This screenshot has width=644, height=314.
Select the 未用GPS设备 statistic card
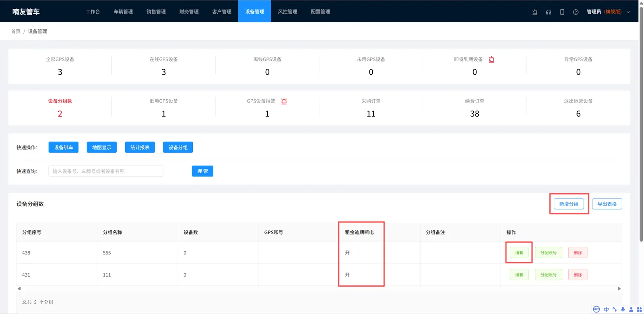371,66
